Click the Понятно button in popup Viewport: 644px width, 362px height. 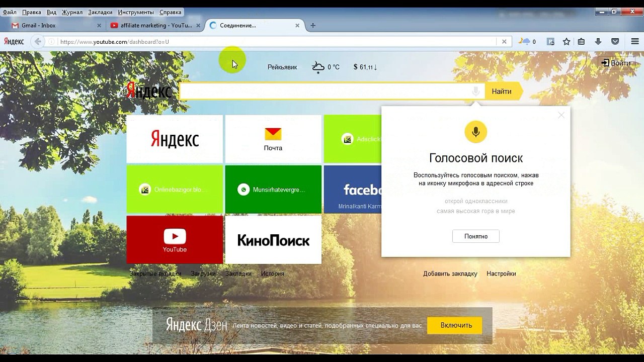click(476, 236)
